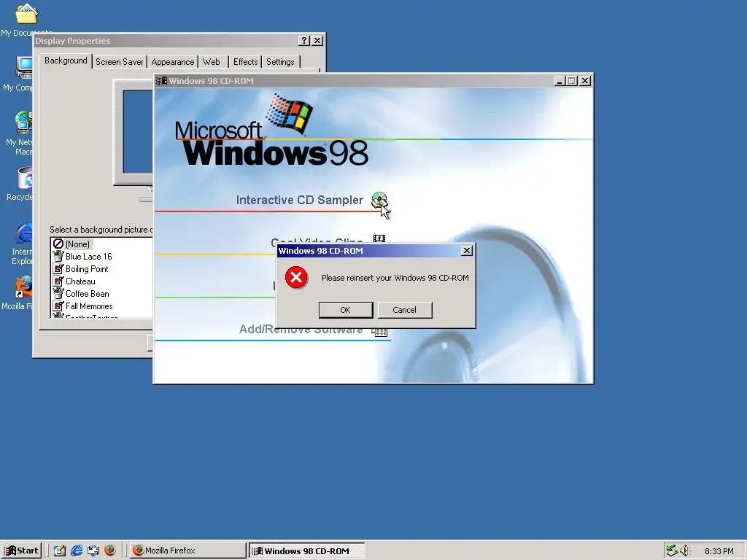Click the CD disc icon beside Interactive CD Sampler

tap(379, 200)
